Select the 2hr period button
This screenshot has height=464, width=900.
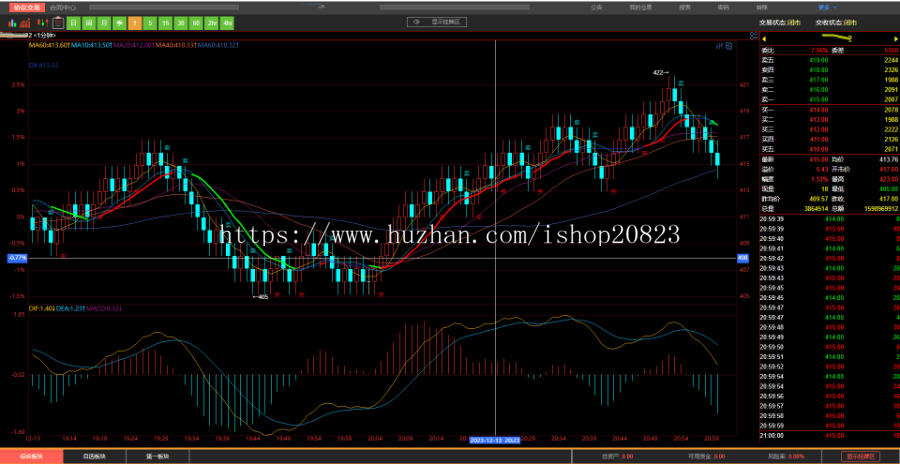tap(212, 23)
